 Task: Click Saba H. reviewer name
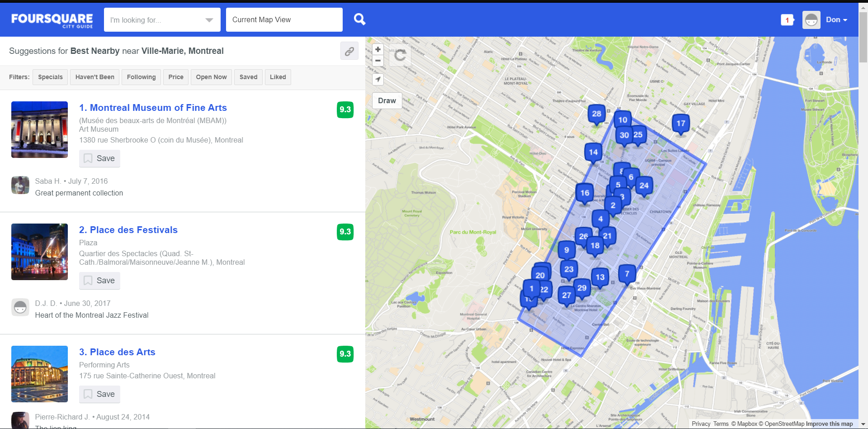click(48, 181)
